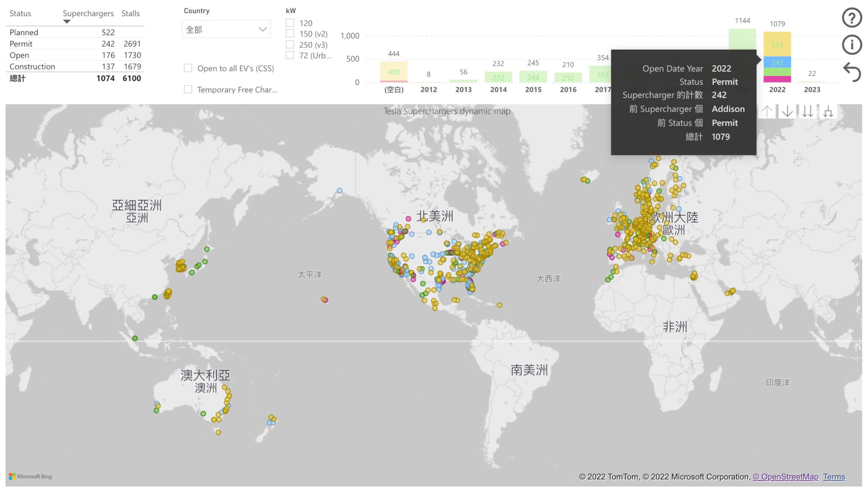Check the 120 kW checkbox

[290, 23]
